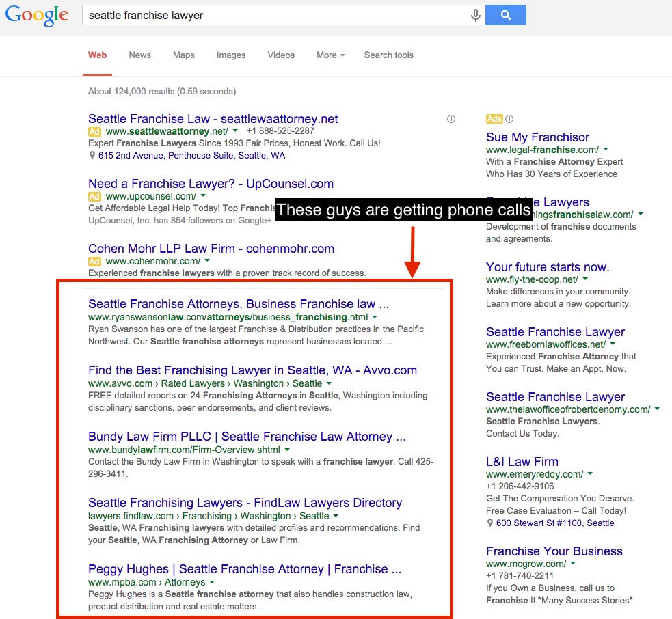Open the More dropdown menu
This screenshot has height=619, width=672.
click(330, 55)
